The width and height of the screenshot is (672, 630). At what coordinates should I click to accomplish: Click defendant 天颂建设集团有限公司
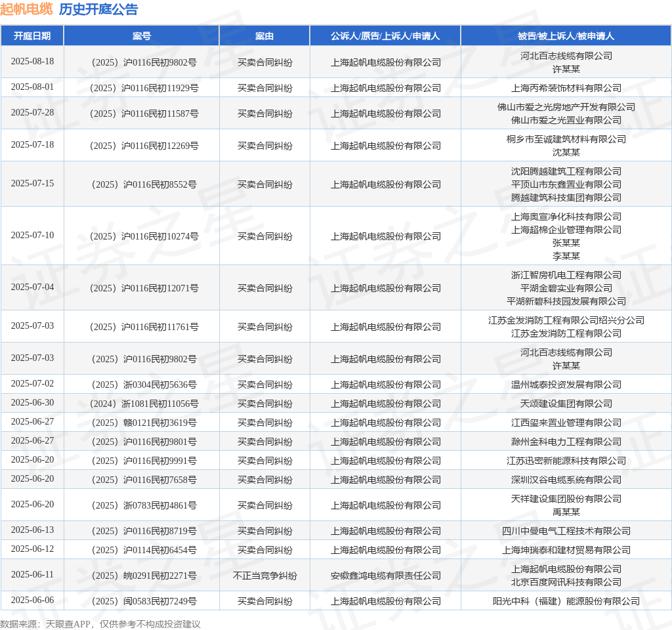tap(566, 404)
